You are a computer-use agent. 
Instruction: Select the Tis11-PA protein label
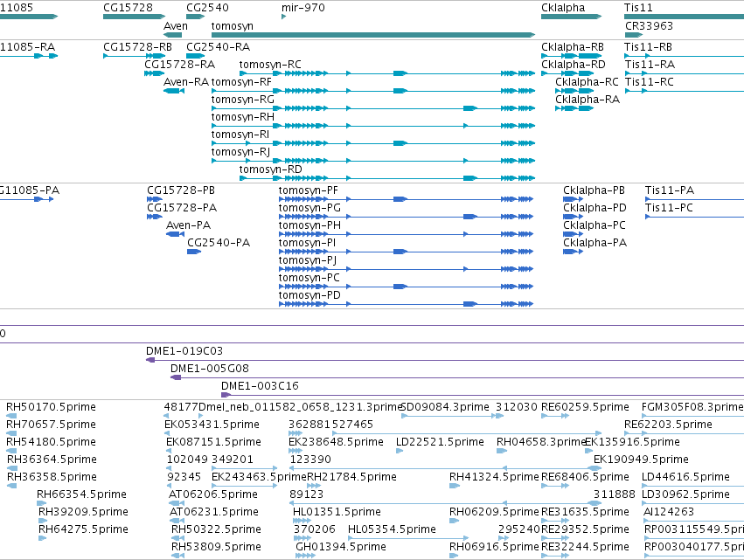pyautogui.click(x=670, y=190)
